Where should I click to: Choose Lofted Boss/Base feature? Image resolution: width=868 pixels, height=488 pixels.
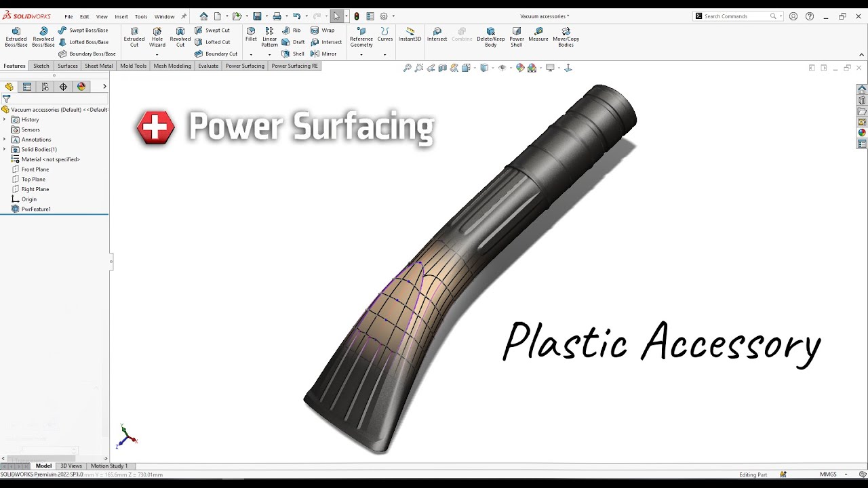[x=83, y=42]
